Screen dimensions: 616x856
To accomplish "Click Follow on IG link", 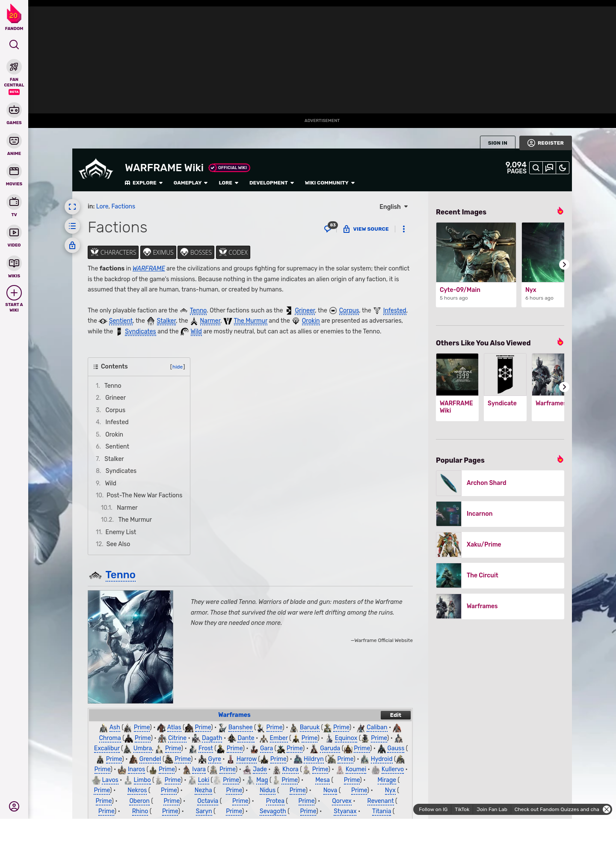I will tap(433, 809).
